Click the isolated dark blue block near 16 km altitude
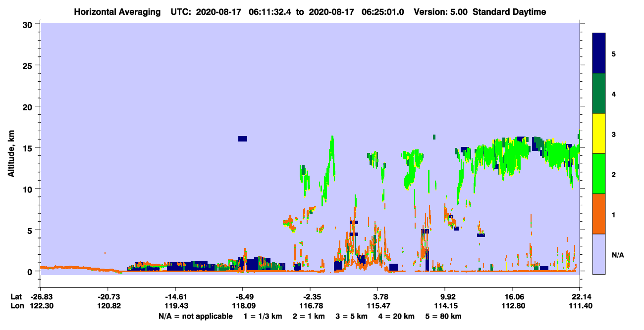The image size is (644, 330). [x=242, y=139]
